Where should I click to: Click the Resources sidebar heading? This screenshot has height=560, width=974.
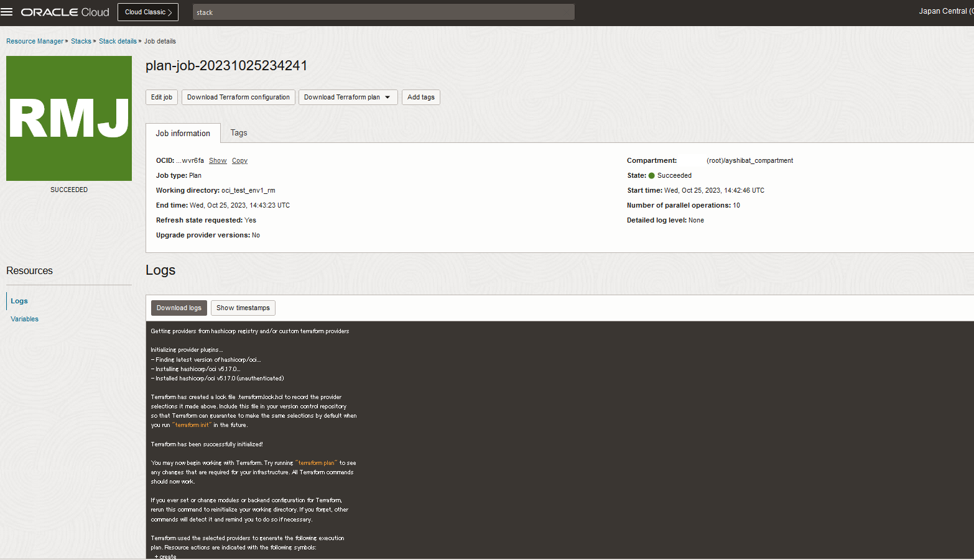click(x=29, y=270)
